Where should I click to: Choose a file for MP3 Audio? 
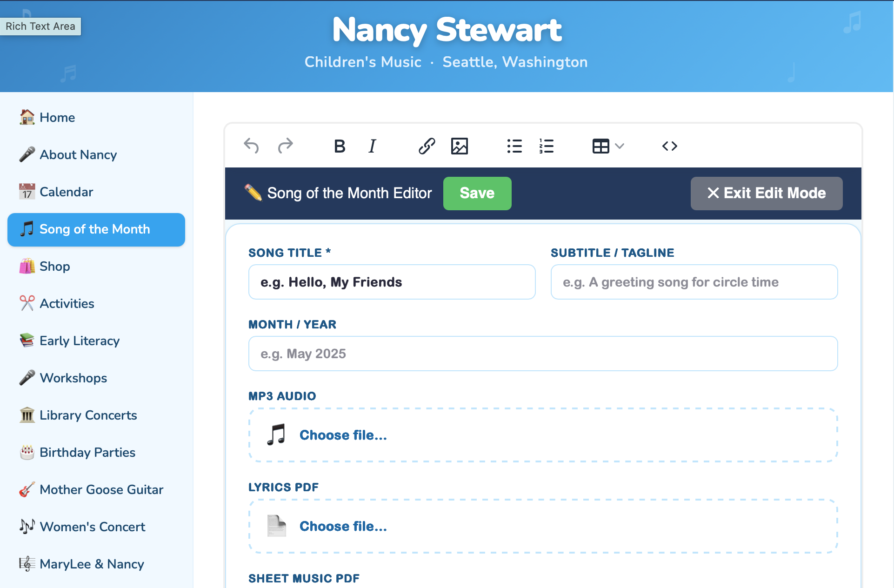pyautogui.click(x=343, y=435)
